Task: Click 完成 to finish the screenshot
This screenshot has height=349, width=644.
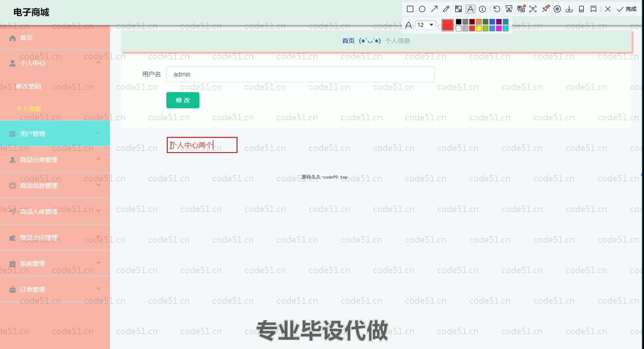Action: click(626, 9)
